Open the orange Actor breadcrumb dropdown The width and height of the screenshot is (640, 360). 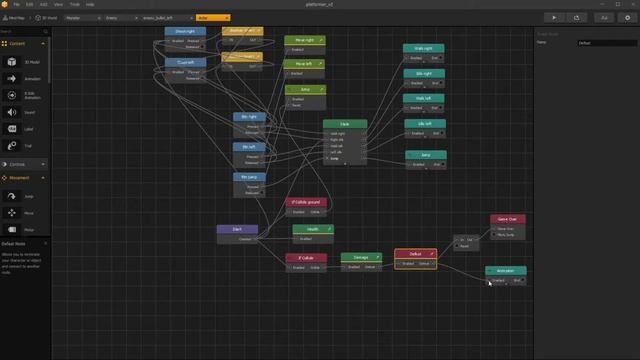[x=213, y=18]
